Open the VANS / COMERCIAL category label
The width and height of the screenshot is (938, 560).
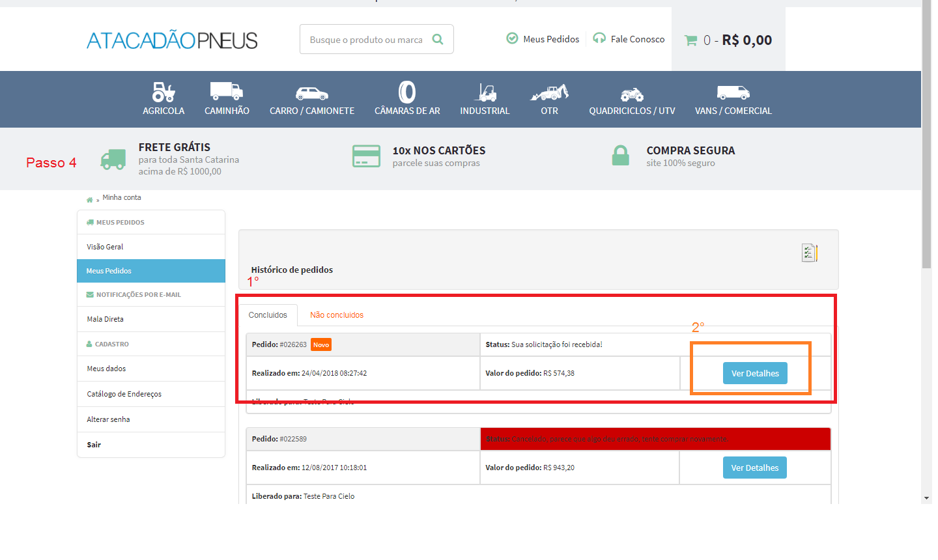click(x=733, y=111)
